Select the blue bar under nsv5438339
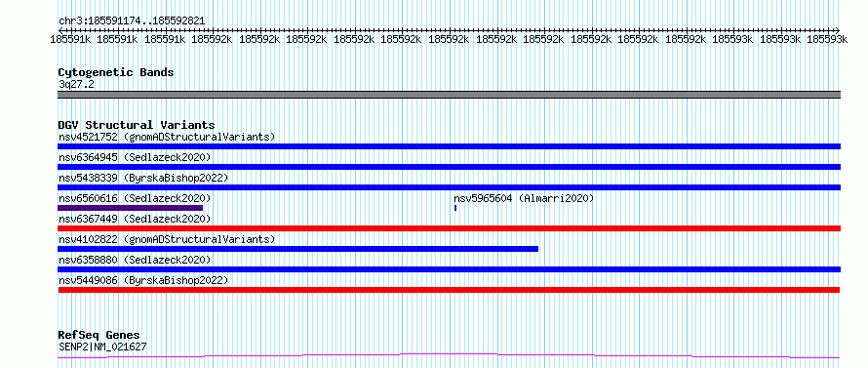Viewport: 868px width, 368px height. [x=449, y=187]
